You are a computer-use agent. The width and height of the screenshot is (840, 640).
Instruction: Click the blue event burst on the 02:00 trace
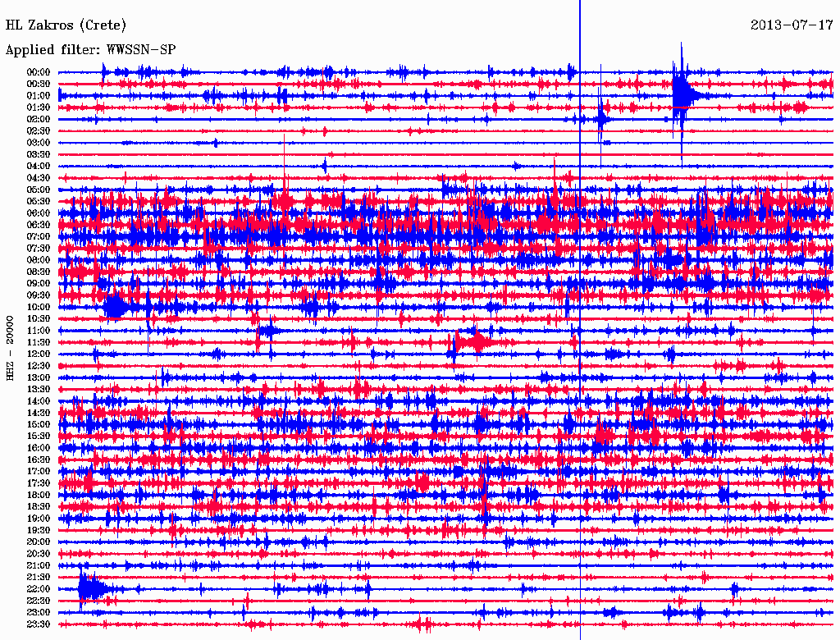point(601,119)
